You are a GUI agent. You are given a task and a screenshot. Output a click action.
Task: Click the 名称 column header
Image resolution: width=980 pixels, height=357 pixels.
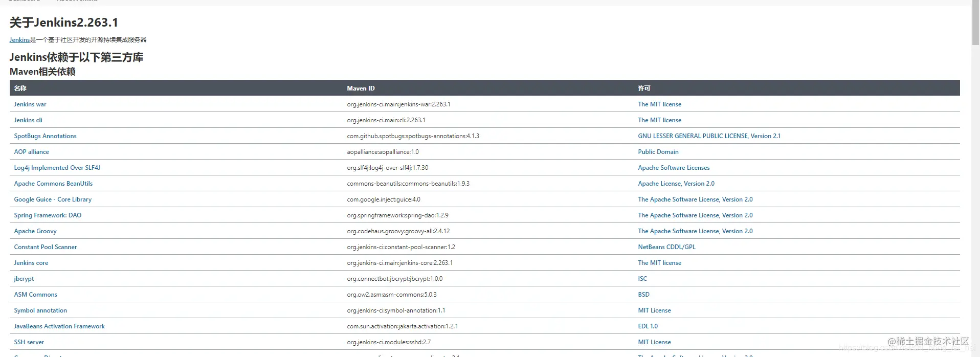[20, 88]
